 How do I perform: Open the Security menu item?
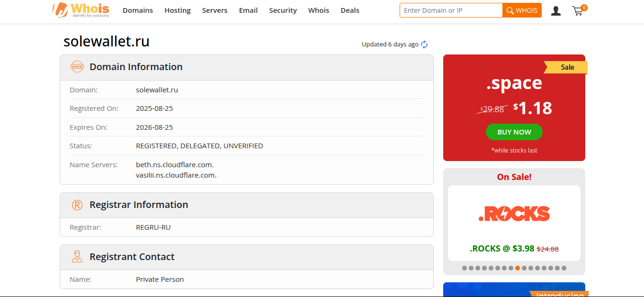click(x=283, y=10)
